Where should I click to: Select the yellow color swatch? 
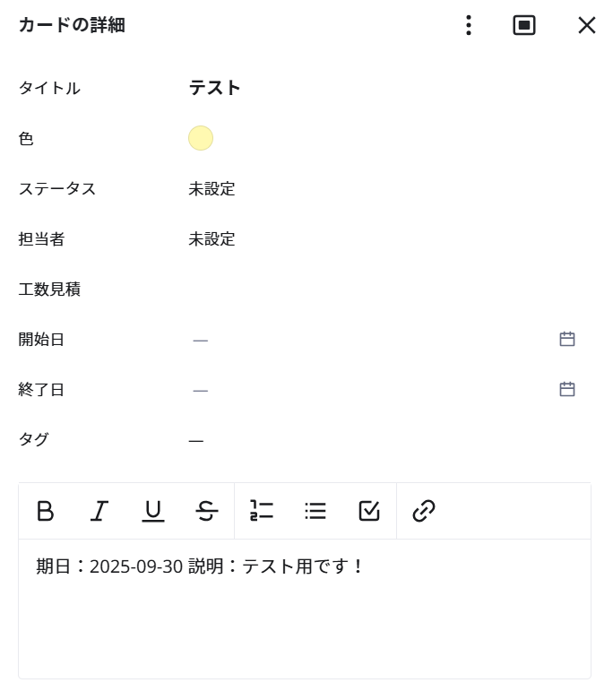[x=201, y=138]
